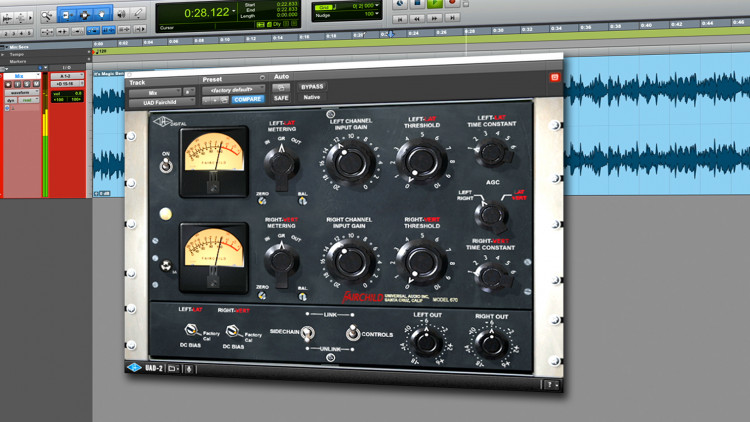This screenshot has height=422, width=750.
Task: Click zoom preset 2 button
Action: pyautogui.click(x=6, y=33)
